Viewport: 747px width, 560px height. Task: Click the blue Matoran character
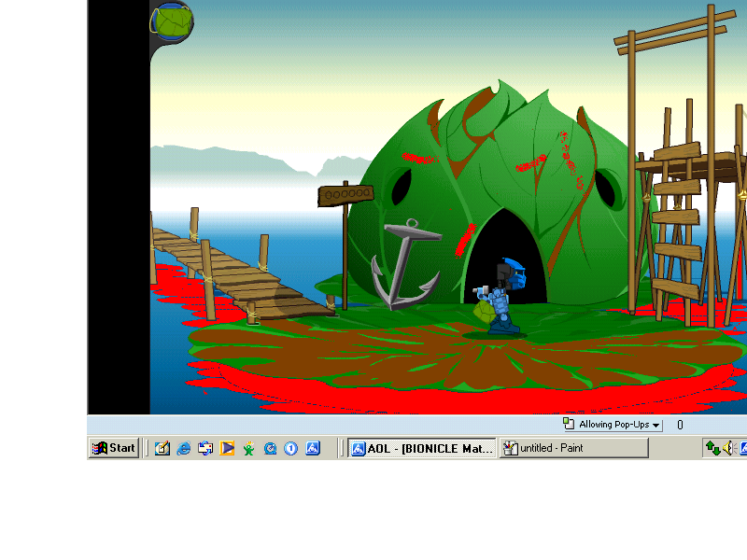tap(502, 296)
